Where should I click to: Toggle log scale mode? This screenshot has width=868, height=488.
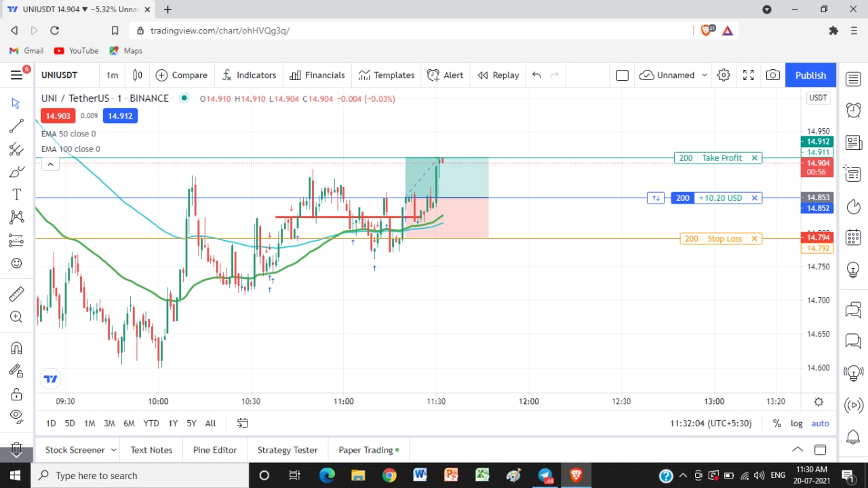[797, 423]
